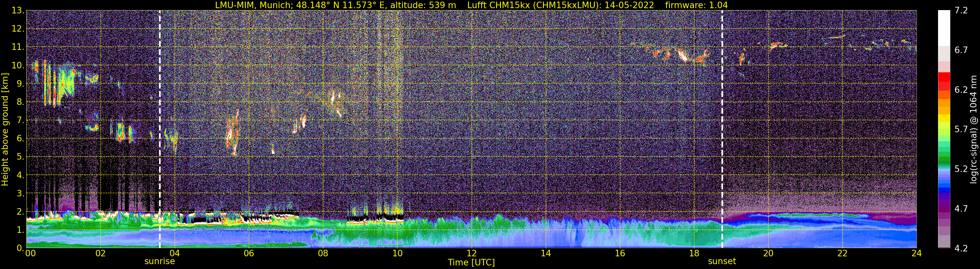Click the '7.' tick on the height axis
Viewport: 980px width, 269px height.
20,120
